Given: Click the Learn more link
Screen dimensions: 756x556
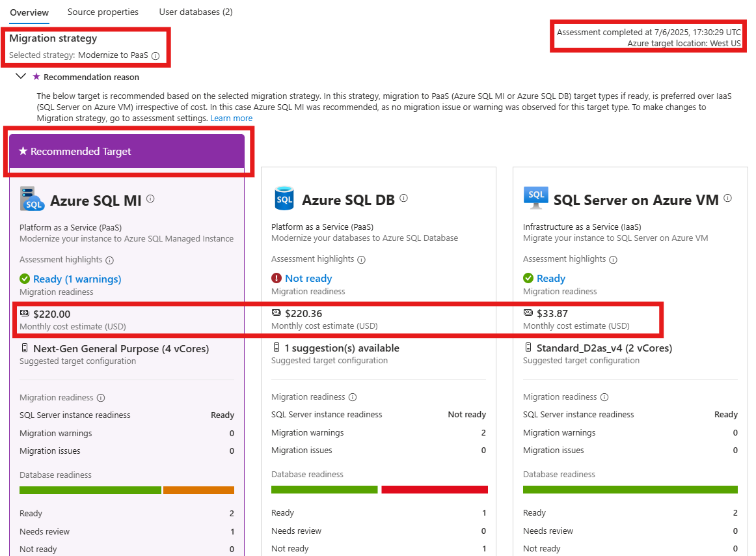Looking at the screenshot, I should coord(232,118).
